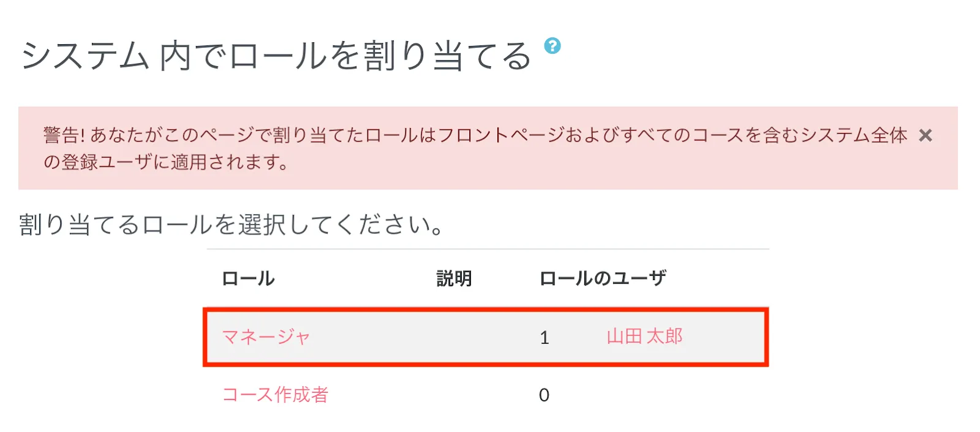980x432 pixels.
Task: Click the blank area right of 山田 太郎
Action: [x=726, y=338]
